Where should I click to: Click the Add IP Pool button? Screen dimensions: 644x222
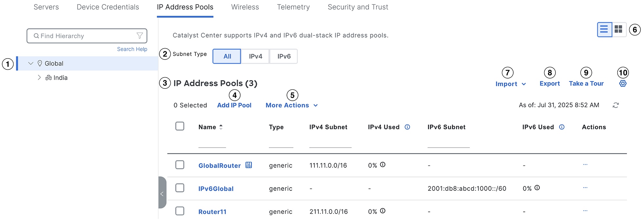(x=234, y=106)
